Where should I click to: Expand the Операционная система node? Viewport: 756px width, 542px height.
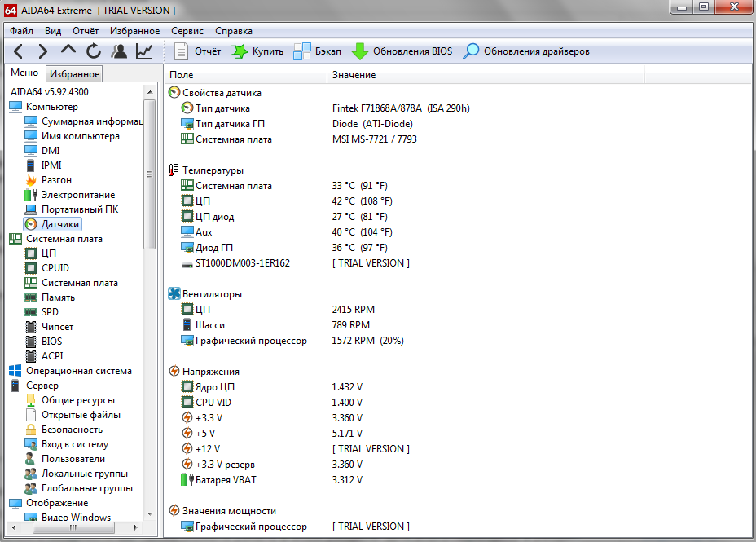[78, 371]
